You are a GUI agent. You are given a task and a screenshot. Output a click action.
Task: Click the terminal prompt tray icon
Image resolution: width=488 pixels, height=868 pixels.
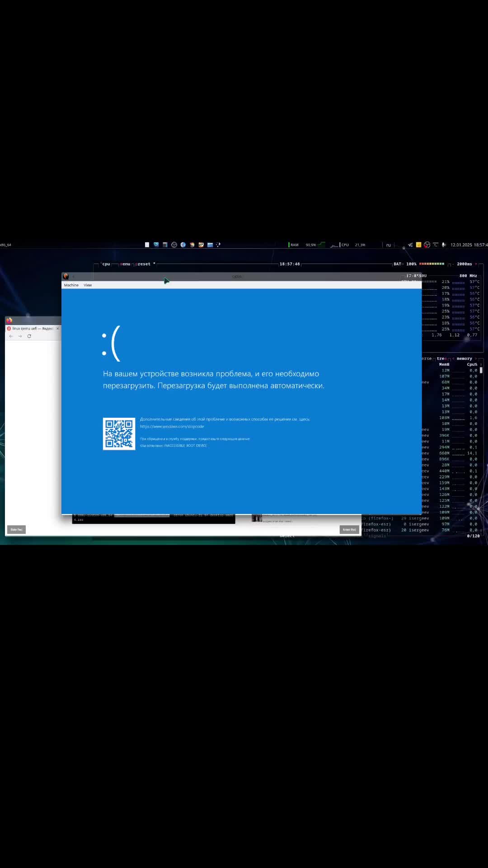click(436, 245)
